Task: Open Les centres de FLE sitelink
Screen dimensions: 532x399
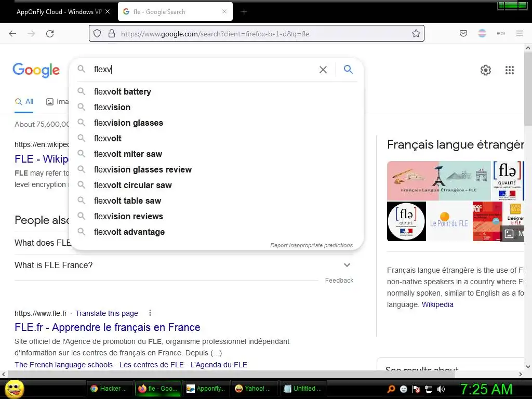Action: (152, 365)
